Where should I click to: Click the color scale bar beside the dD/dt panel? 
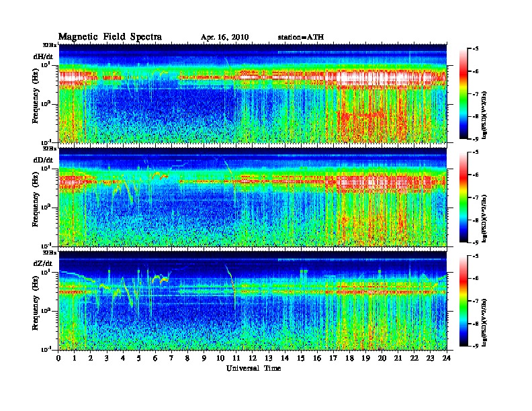coord(463,197)
